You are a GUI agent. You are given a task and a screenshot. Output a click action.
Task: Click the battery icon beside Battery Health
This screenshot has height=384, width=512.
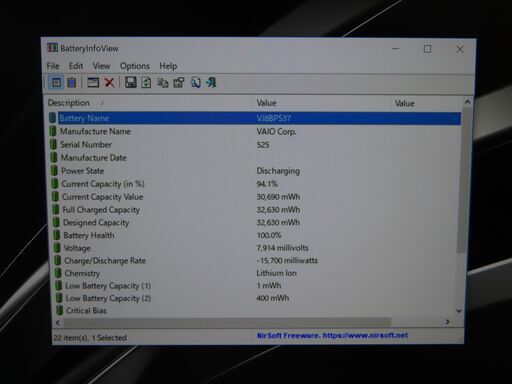[x=56, y=235]
